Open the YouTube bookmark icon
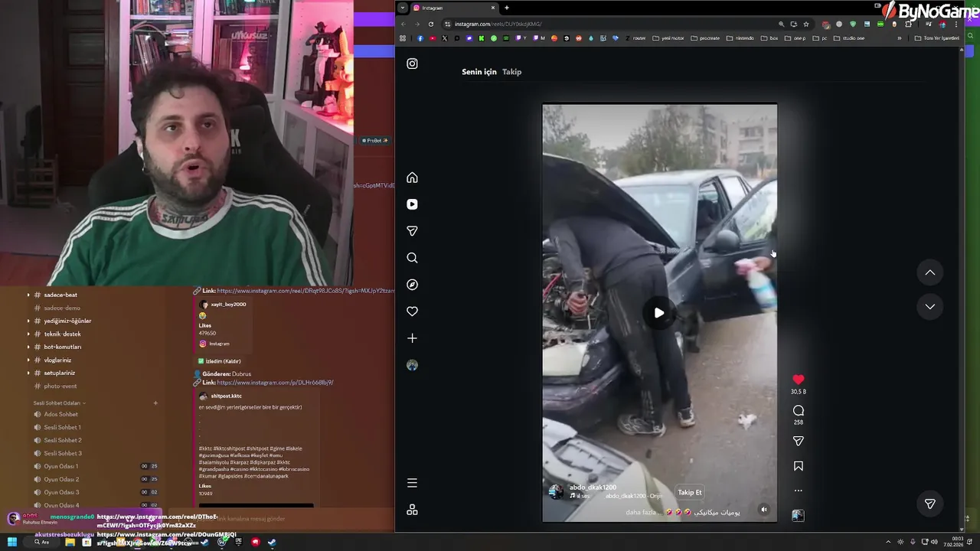Image resolution: width=980 pixels, height=551 pixels. click(x=433, y=38)
